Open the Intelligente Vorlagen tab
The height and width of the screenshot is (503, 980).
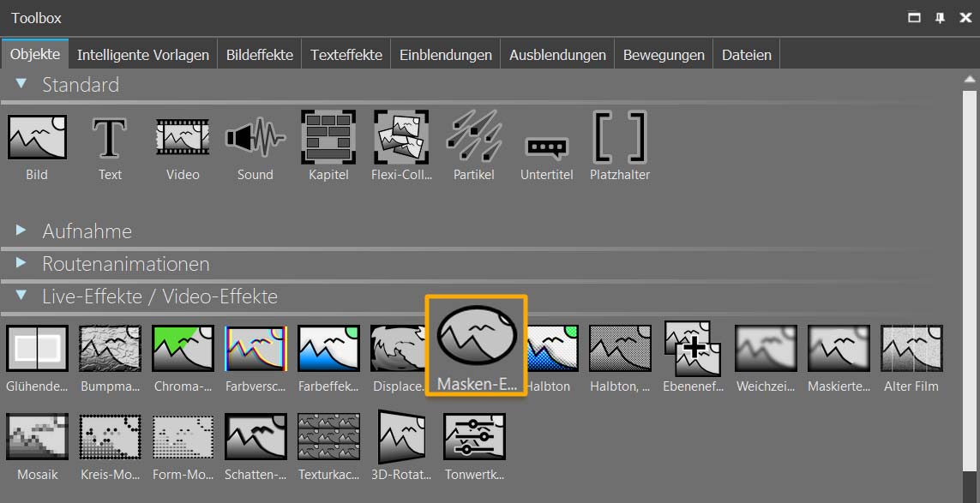point(143,55)
